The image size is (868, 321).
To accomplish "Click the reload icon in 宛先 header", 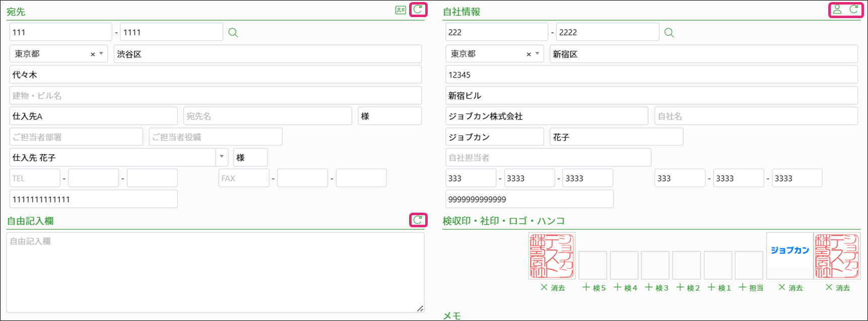I will tap(418, 10).
